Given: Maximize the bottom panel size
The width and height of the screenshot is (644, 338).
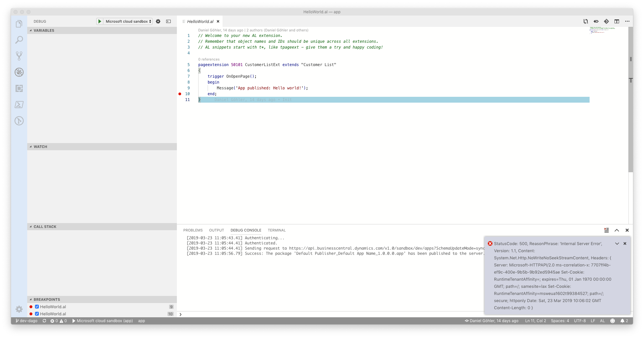Looking at the screenshot, I should [617, 230].
